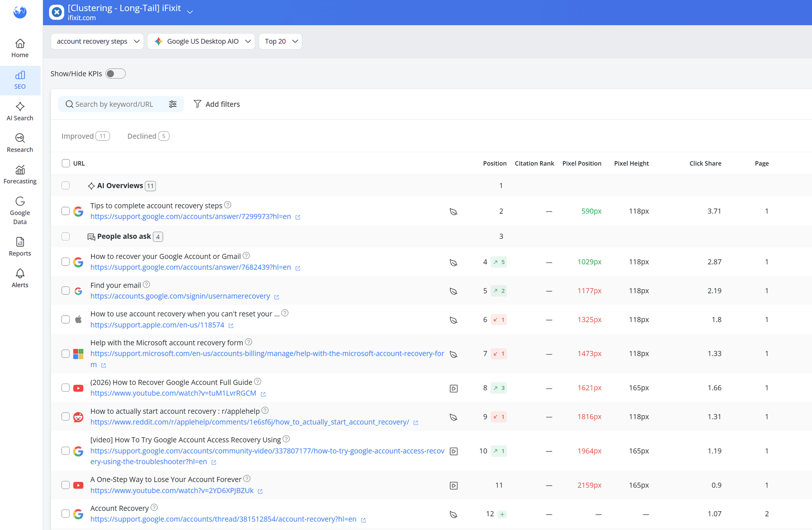
Task: Click the help icon next to Tips to complete account recovery steps
Action: pos(228,205)
